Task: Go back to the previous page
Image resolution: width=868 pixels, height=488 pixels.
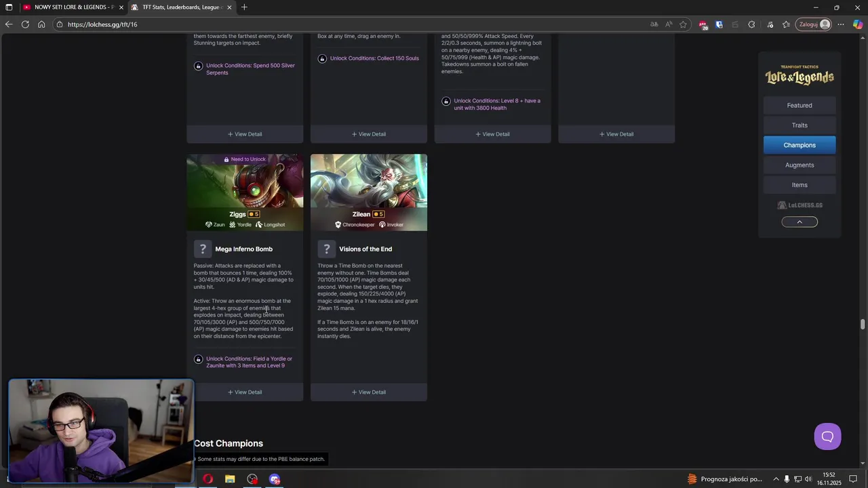Action: pos(9,24)
